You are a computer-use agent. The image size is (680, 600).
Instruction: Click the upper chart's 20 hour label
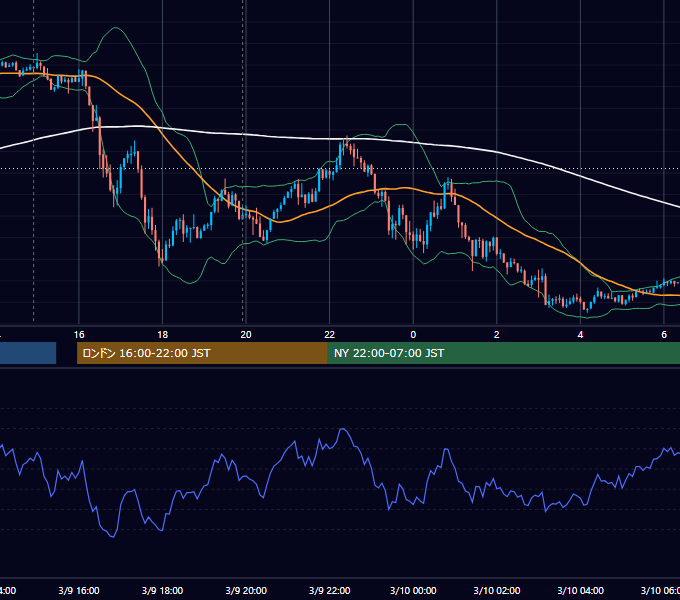click(x=246, y=335)
